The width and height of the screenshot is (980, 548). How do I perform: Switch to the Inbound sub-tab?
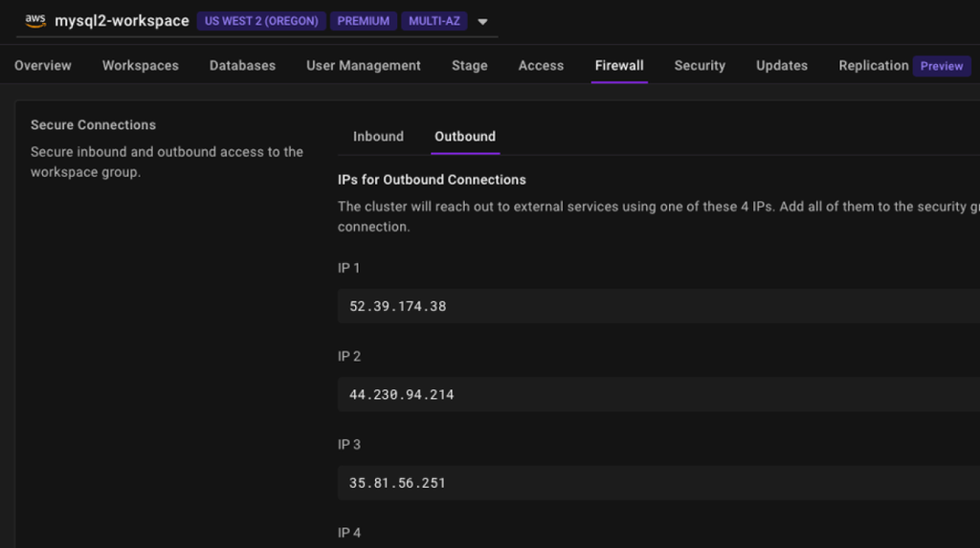[x=379, y=136]
